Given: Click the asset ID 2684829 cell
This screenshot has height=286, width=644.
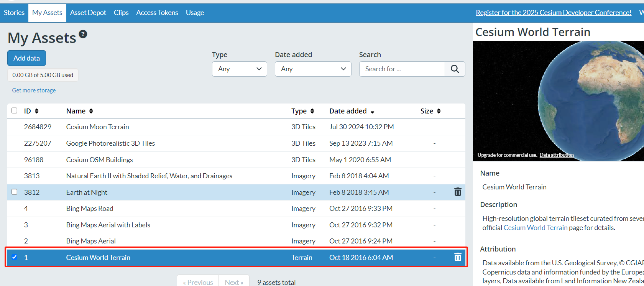Looking at the screenshot, I should coord(38,127).
